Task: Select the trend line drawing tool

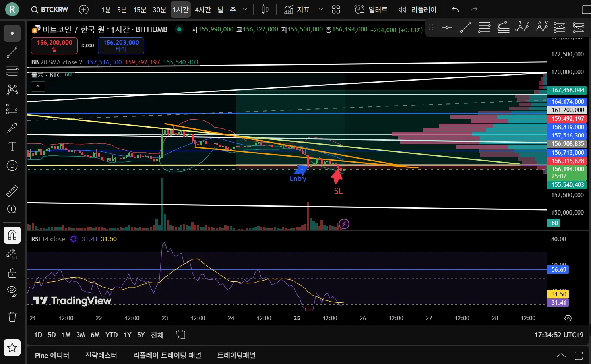Action: [x=12, y=52]
